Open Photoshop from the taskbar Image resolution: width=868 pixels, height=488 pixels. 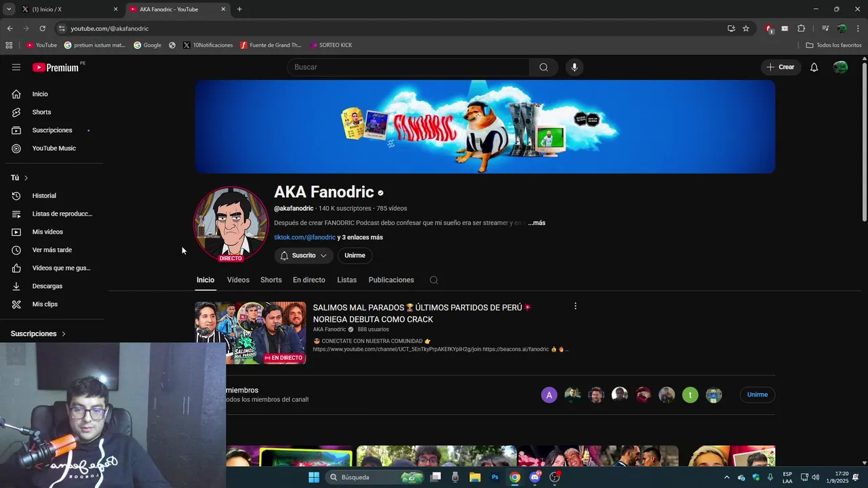click(495, 477)
